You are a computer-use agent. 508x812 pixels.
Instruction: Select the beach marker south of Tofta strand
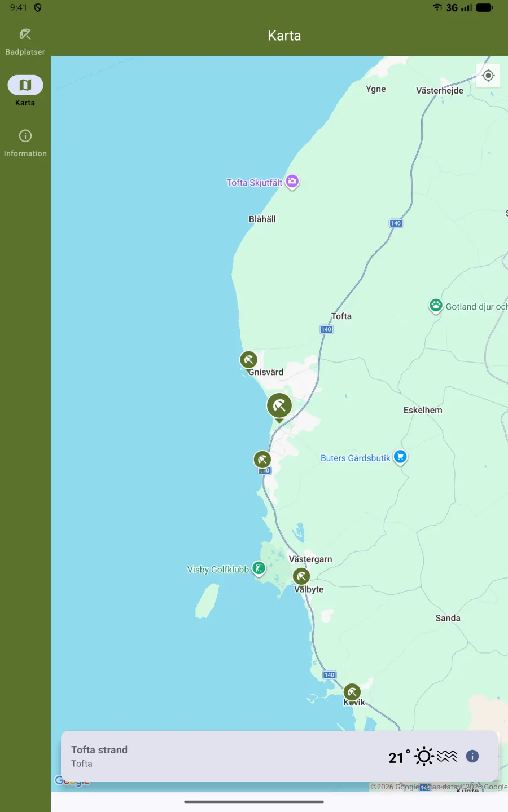tap(262, 460)
